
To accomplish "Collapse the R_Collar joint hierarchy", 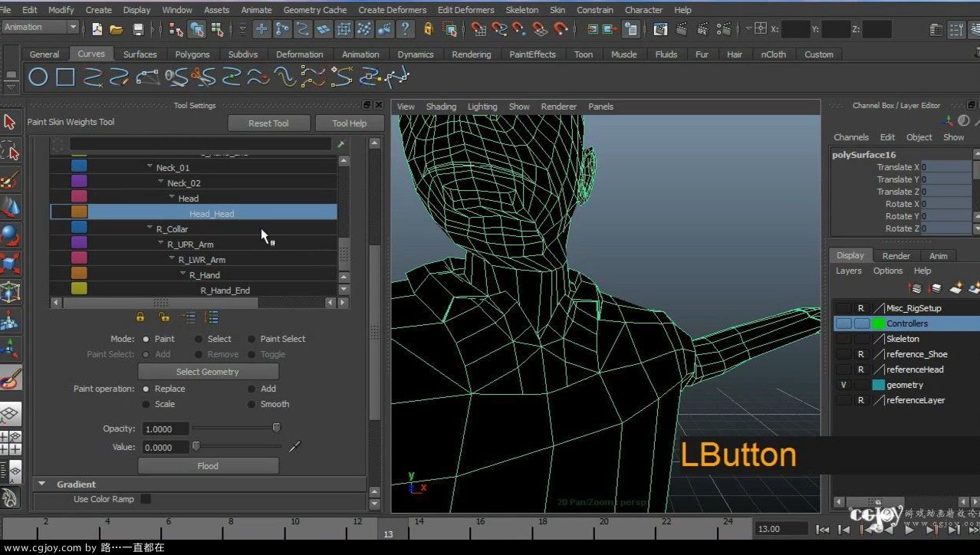I will point(150,228).
